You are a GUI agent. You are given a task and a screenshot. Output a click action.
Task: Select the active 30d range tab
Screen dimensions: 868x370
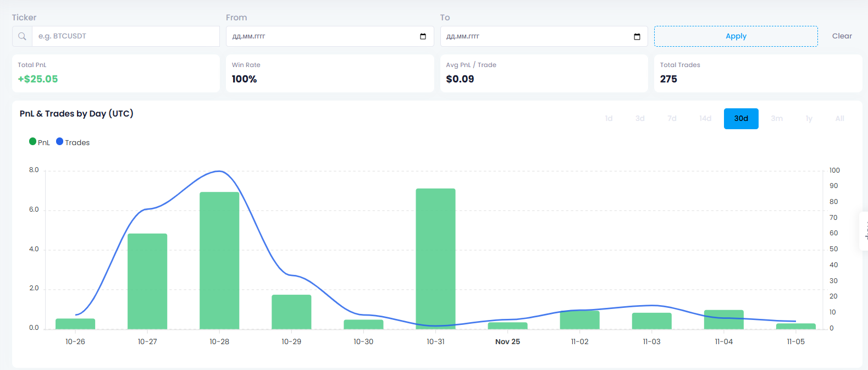[741, 119]
